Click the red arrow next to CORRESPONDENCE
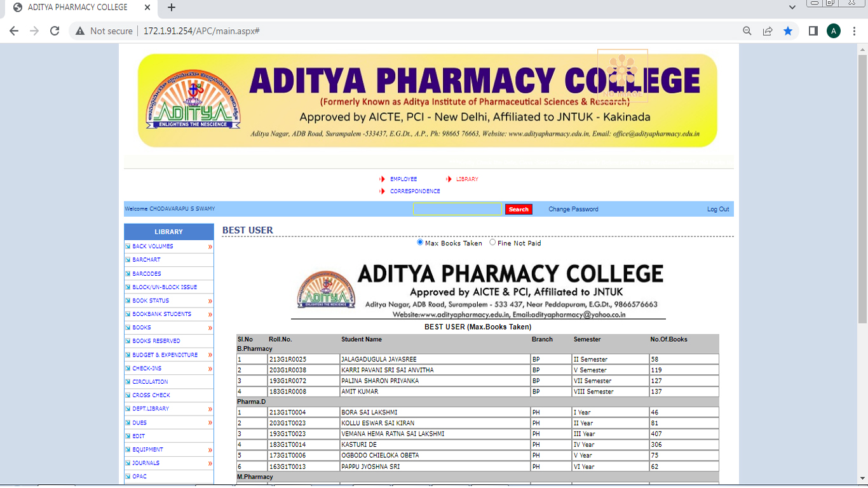868x488 pixels. [x=383, y=191]
